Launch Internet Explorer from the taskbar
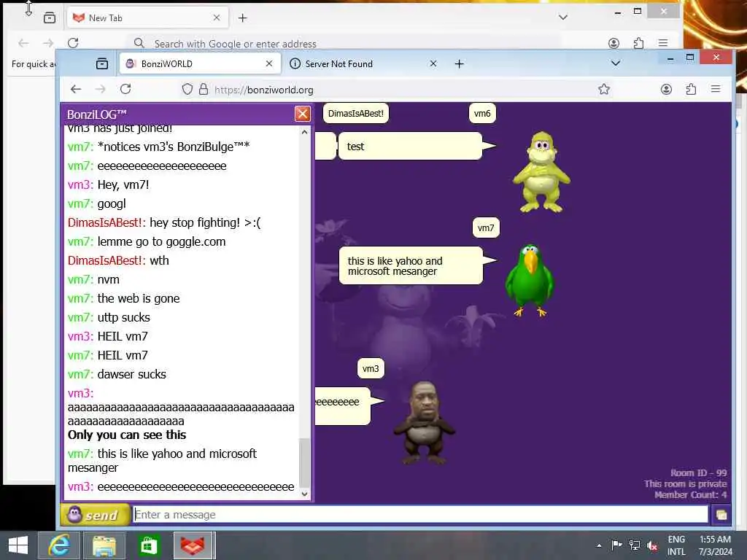 60,545
